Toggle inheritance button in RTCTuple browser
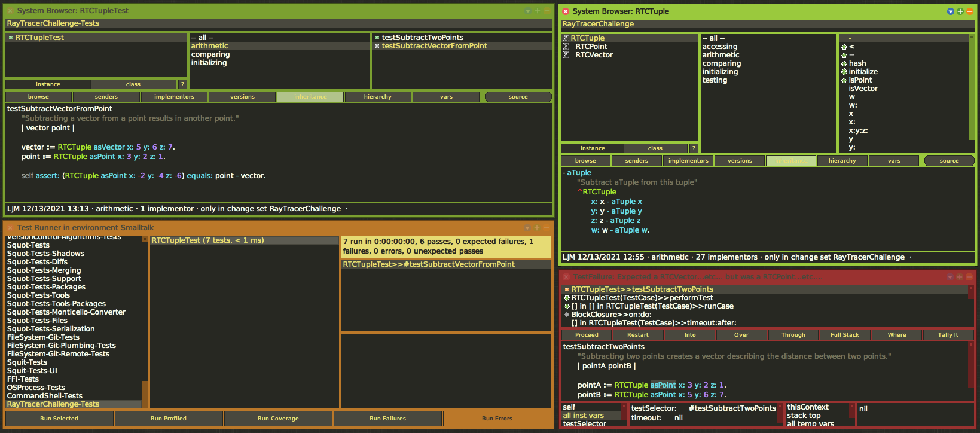 791,161
